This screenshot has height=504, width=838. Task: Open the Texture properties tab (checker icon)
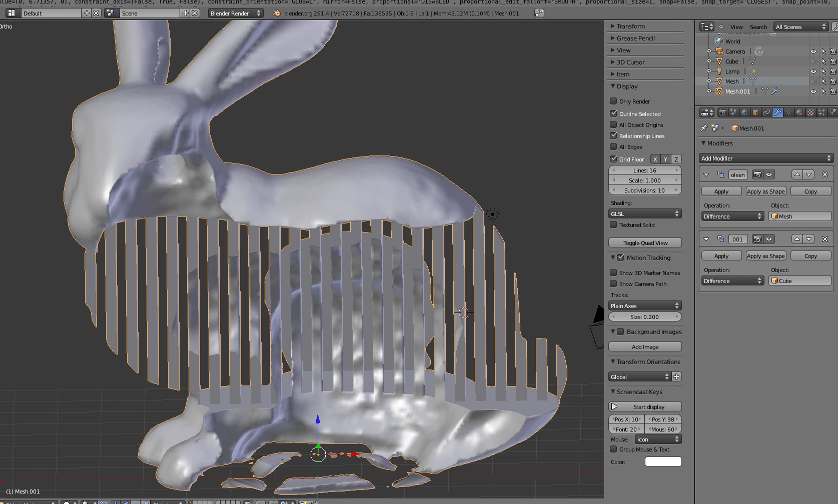810,113
